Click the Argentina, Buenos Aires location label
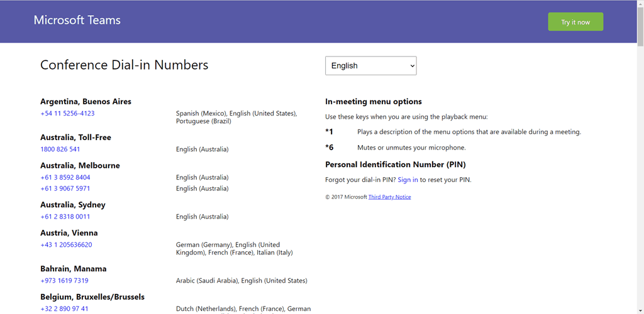This screenshot has height=314, width=644. pos(86,102)
